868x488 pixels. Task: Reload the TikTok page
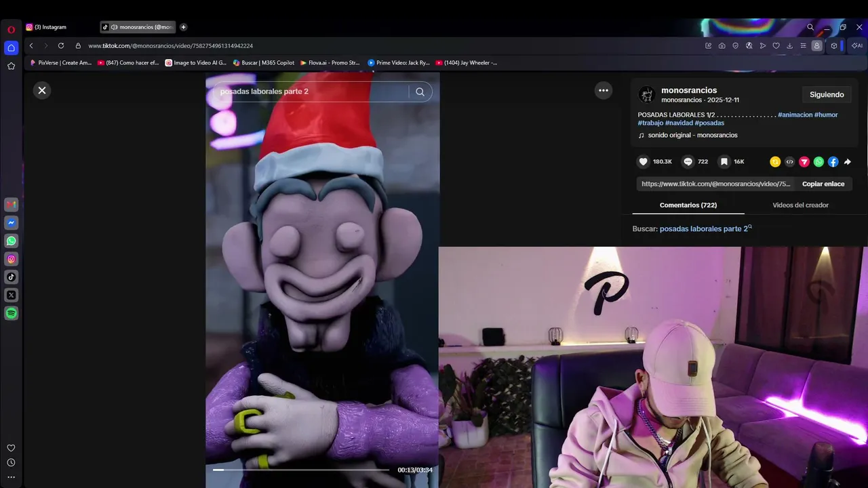pos(61,45)
